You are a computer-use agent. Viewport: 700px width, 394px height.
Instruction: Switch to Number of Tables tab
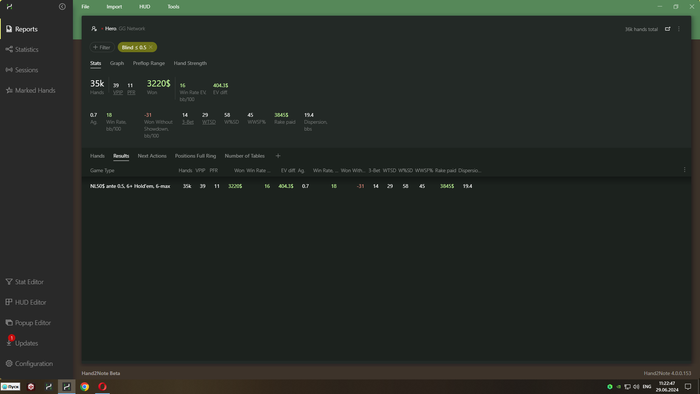tap(245, 156)
